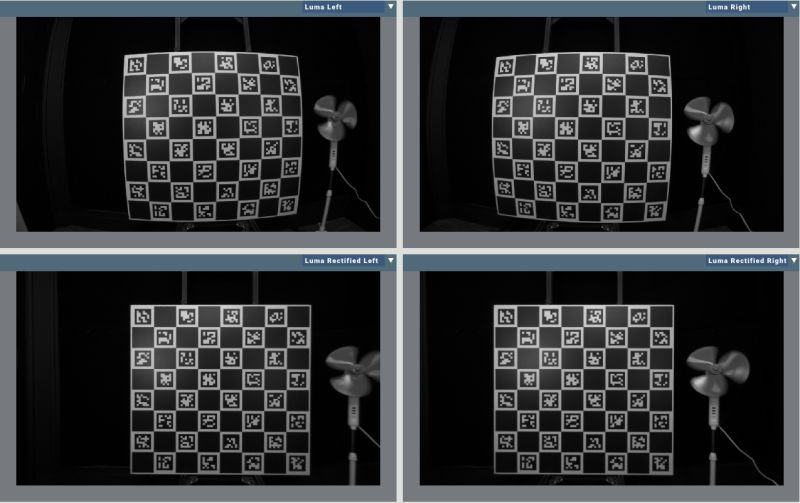Open the Luma Rectified Left view dropdown
The width and height of the screenshot is (800, 503).
tap(349, 260)
